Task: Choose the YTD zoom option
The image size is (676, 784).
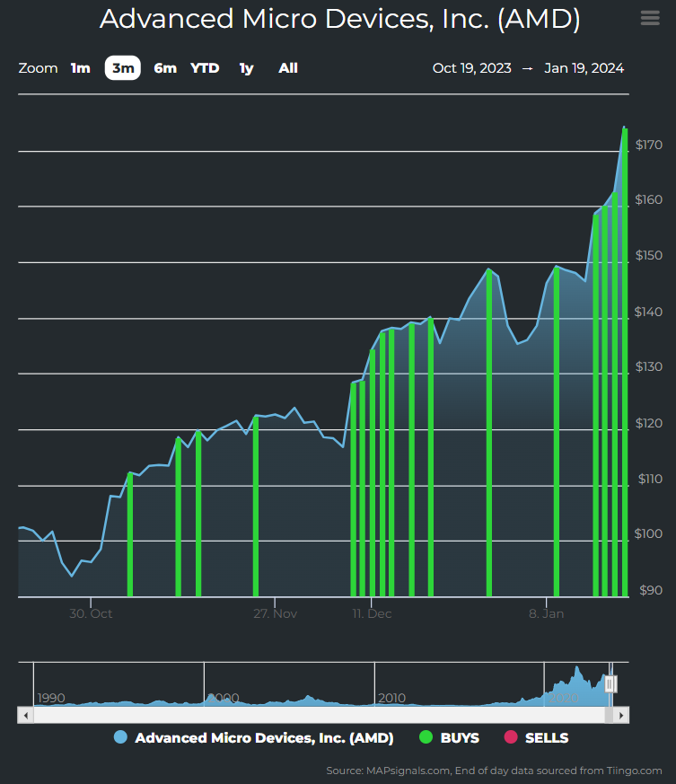Action: coord(205,68)
